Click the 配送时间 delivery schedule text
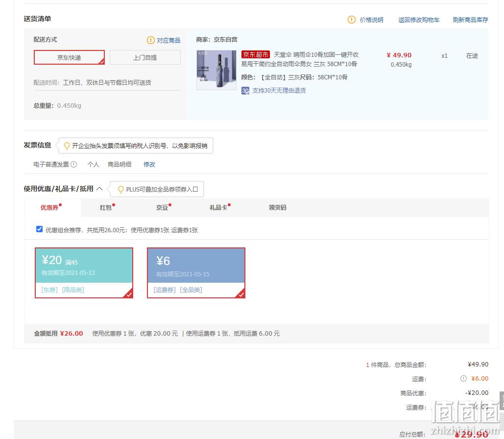The image size is (504, 439). pos(92,83)
